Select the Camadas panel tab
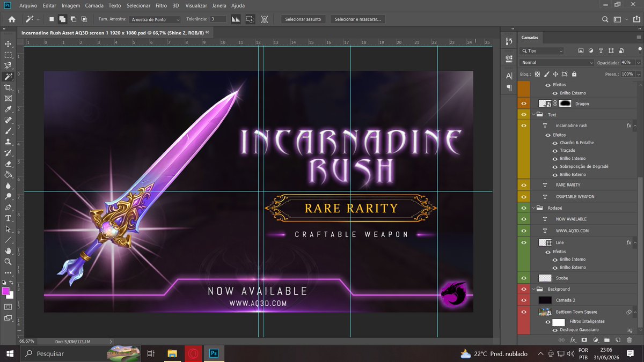Image resolution: width=644 pixels, height=362 pixels. 530,38
